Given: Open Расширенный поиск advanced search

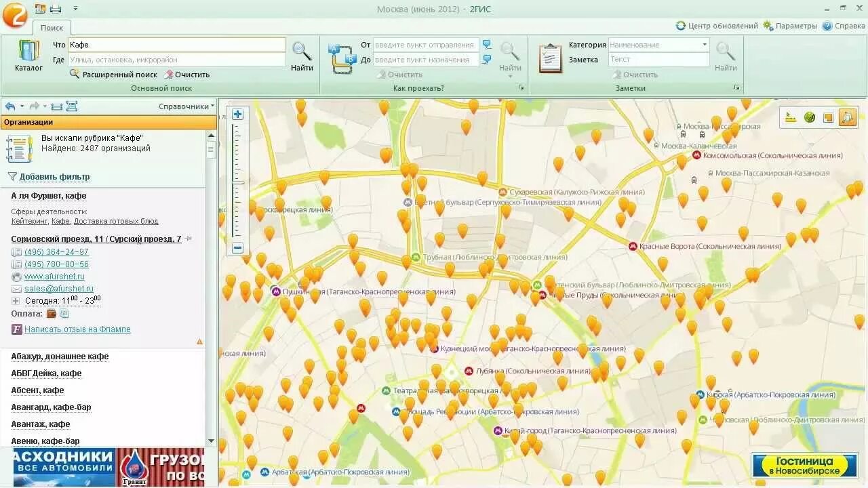Looking at the screenshot, I should (x=113, y=75).
